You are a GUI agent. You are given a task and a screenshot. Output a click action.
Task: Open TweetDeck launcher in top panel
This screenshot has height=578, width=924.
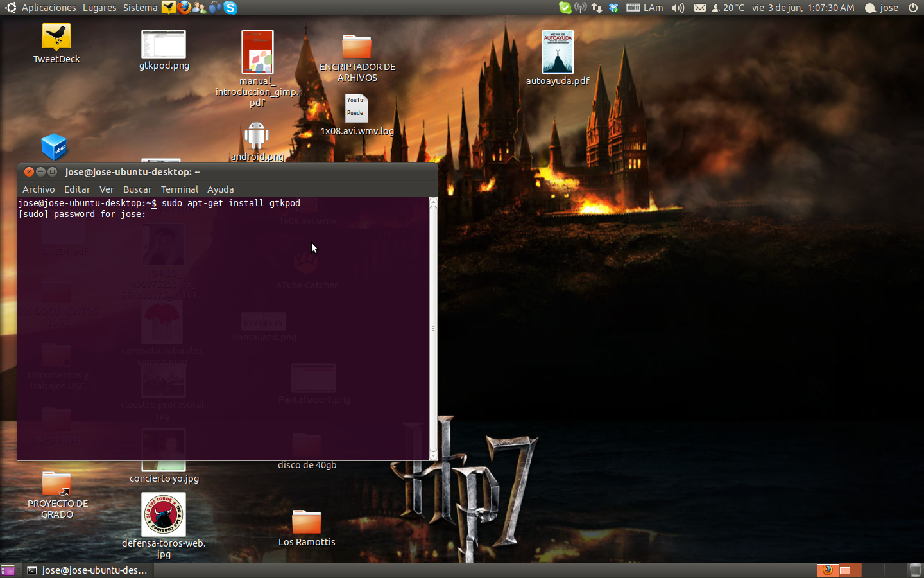[169, 8]
